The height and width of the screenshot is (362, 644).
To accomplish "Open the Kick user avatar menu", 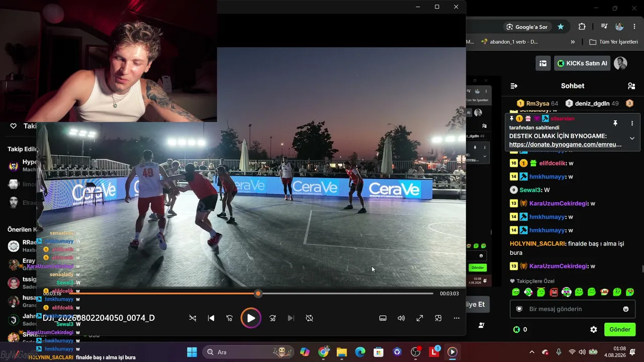I will tap(620, 63).
